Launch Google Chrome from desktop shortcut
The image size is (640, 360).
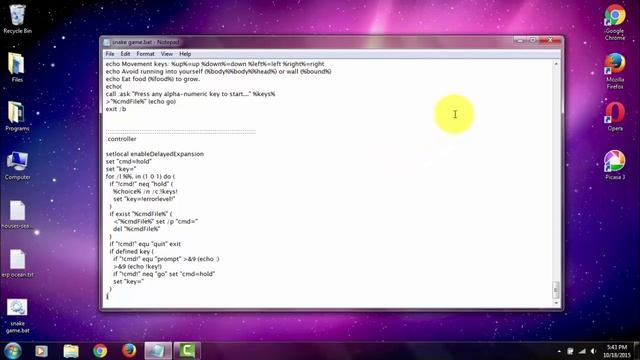pyautogui.click(x=615, y=22)
